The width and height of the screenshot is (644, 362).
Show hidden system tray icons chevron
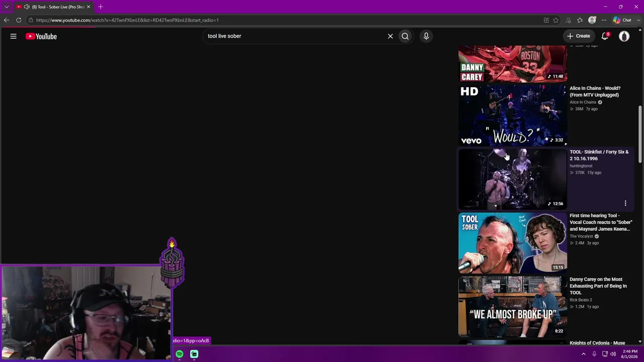click(x=584, y=354)
